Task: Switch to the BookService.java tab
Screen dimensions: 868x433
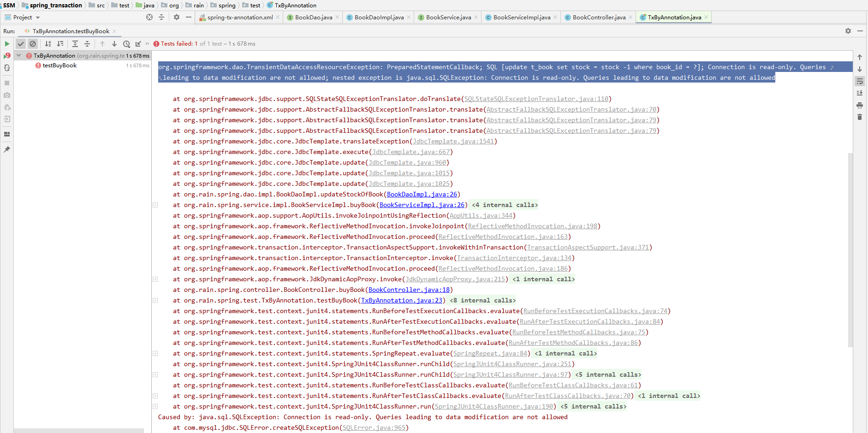Action: coord(448,18)
